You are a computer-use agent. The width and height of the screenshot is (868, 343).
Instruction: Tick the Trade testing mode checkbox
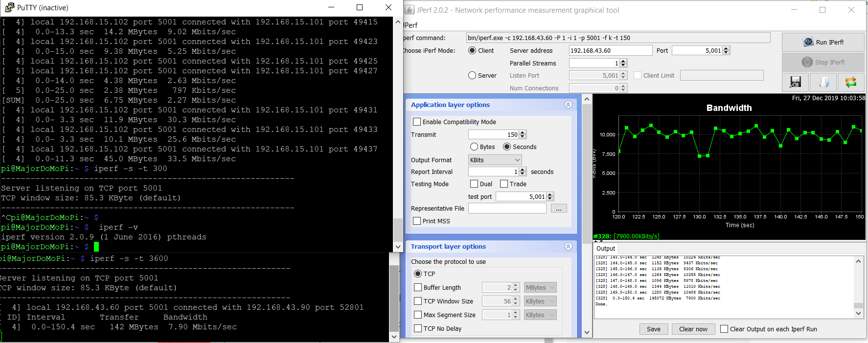(504, 184)
